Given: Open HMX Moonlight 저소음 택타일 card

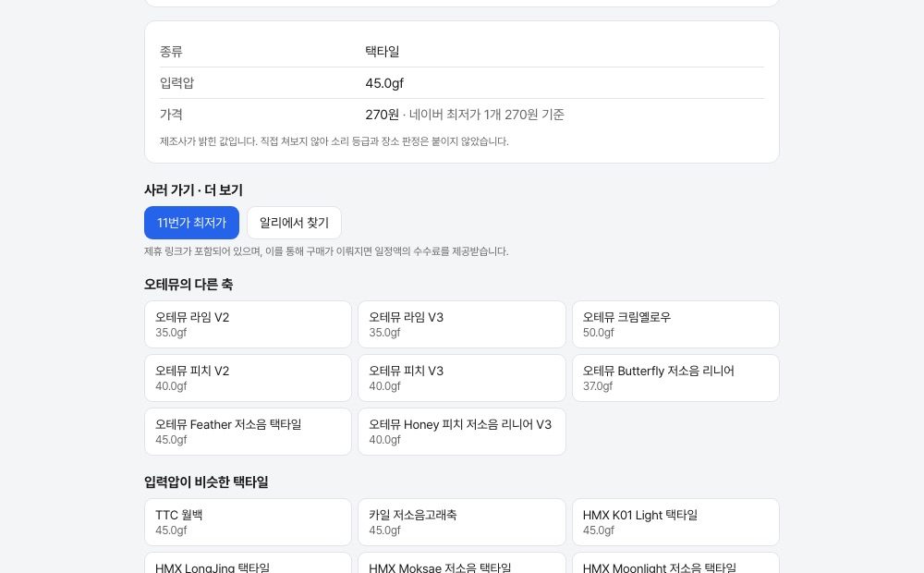Looking at the screenshot, I should (x=676, y=563).
